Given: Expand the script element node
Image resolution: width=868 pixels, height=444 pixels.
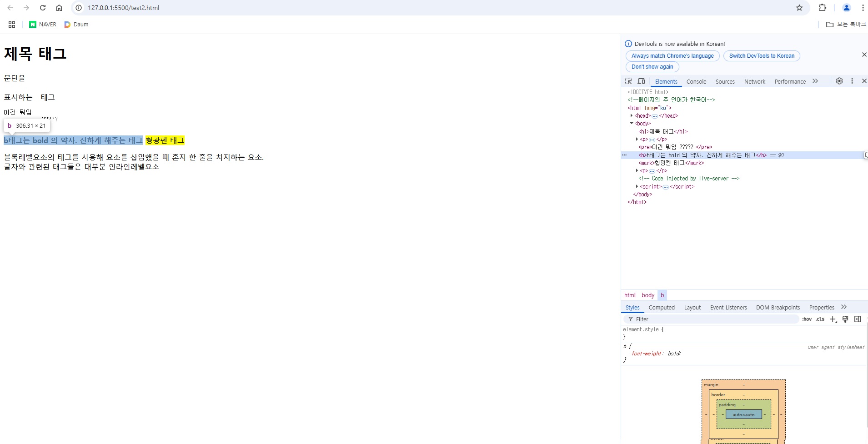Looking at the screenshot, I should pyautogui.click(x=637, y=186).
